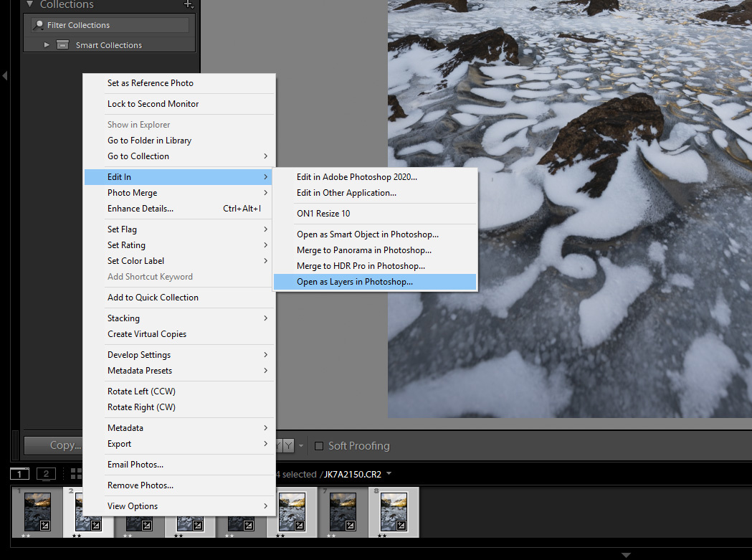Click into the Filter Collections search field
Viewport: 752px width, 560px height.
pyautogui.click(x=115, y=25)
